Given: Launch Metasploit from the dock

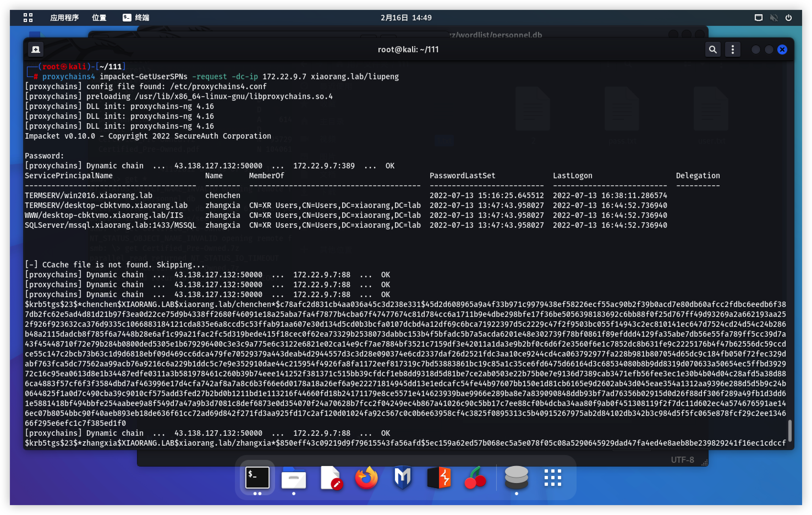Looking at the screenshot, I should coord(403,478).
